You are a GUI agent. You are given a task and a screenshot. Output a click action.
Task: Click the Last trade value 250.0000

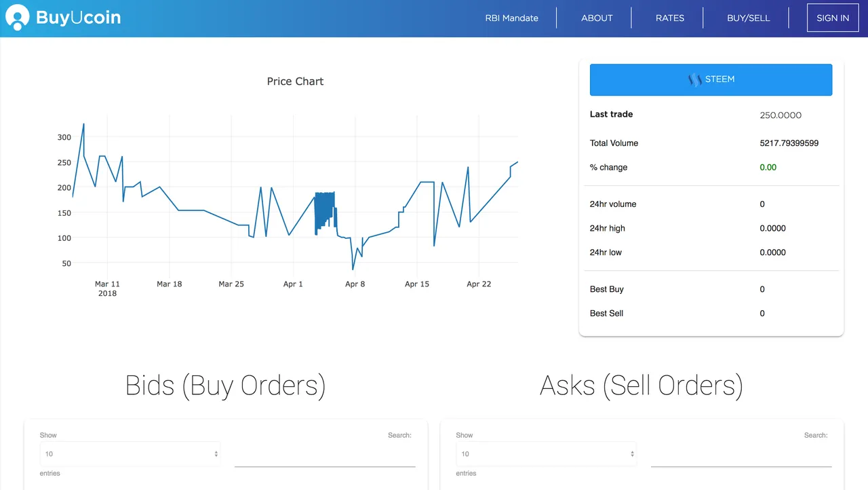click(x=781, y=115)
